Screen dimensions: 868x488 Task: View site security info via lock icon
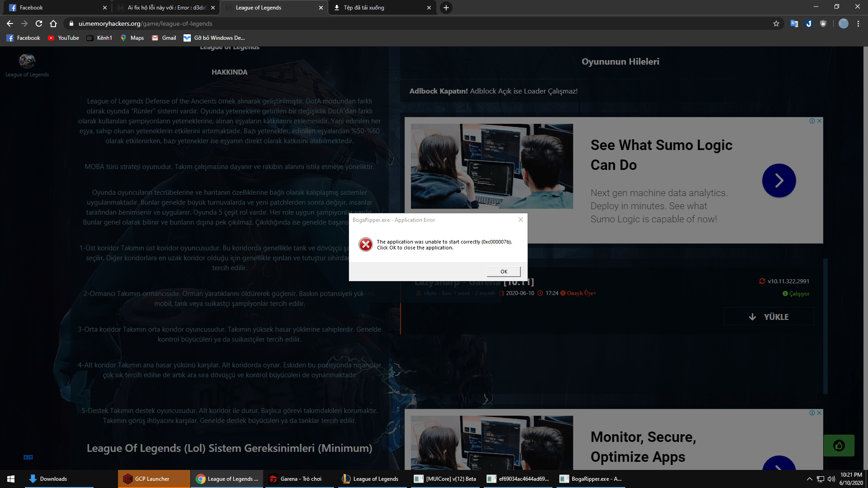(x=71, y=23)
